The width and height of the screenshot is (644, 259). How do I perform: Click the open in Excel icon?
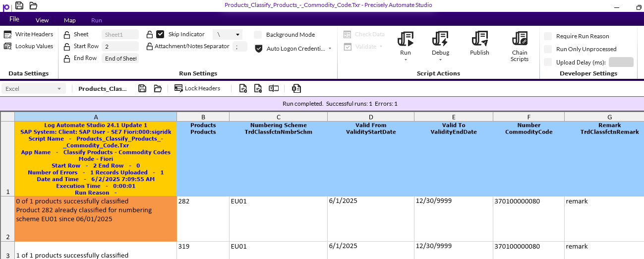click(x=296, y=88)
